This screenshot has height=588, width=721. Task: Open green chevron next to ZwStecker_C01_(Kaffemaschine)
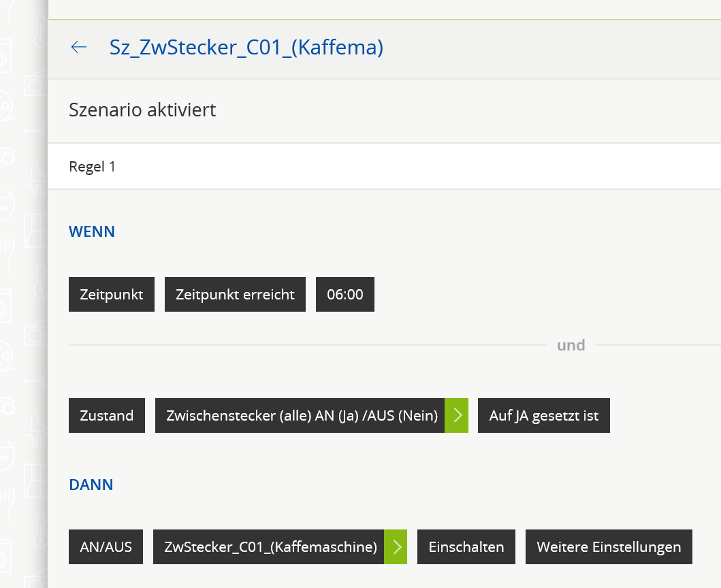pos(396,546)
